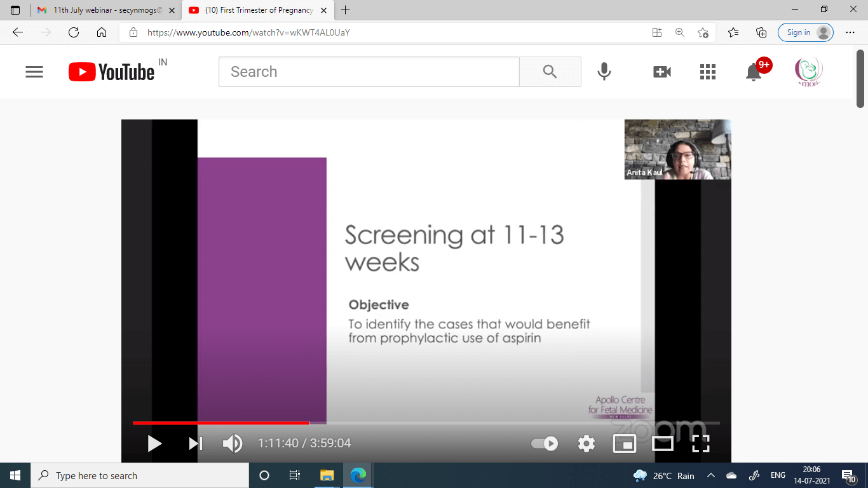Close the First Trimester of Pregnancy tab

[323, 10]
